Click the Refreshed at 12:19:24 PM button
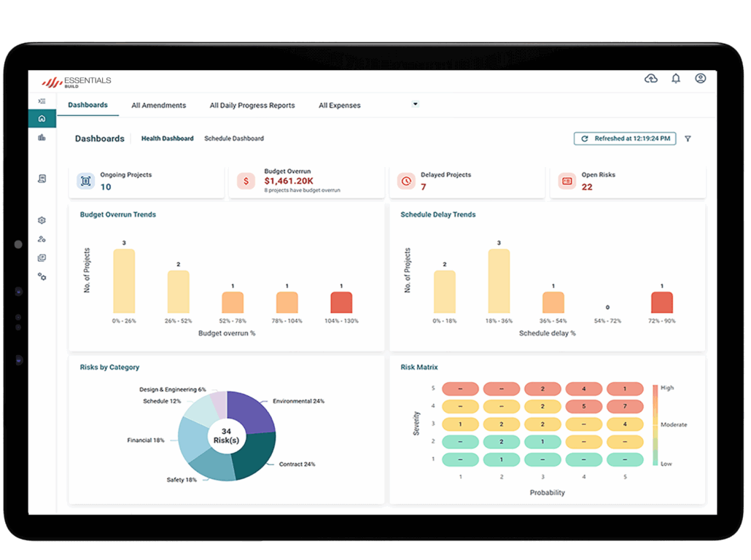The width and height of the screenshot is (751, 560). 625,139
